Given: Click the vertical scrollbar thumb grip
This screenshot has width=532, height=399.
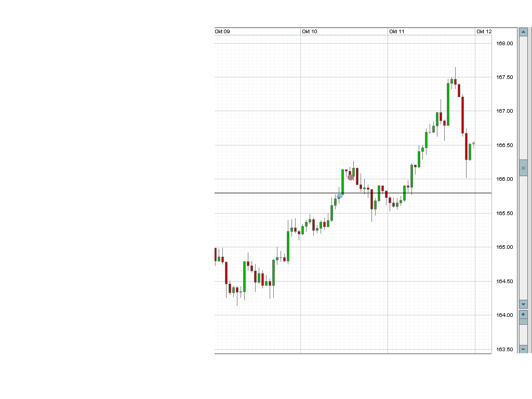Looking at the screenshot, I should pos(523,168).
